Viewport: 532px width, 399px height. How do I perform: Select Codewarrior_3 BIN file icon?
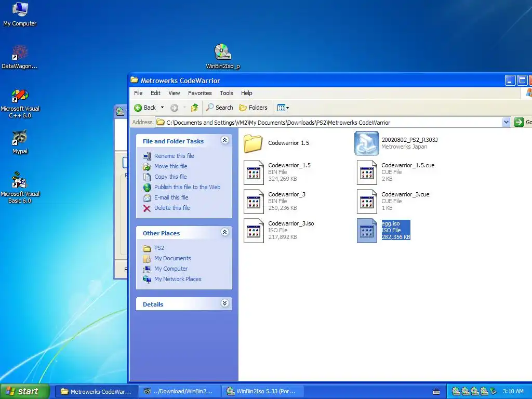point(254,202)
